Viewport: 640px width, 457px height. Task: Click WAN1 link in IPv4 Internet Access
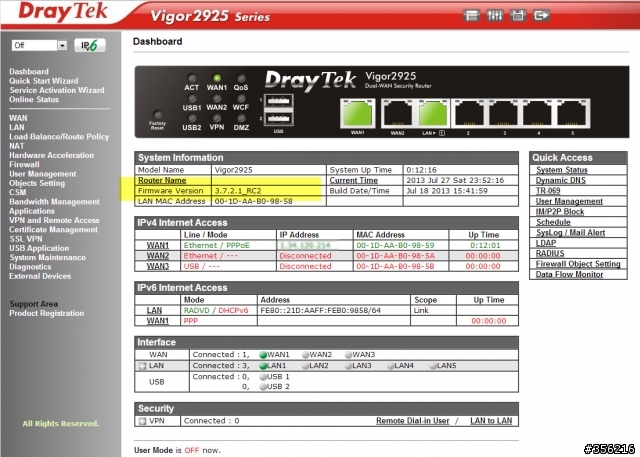158,246
